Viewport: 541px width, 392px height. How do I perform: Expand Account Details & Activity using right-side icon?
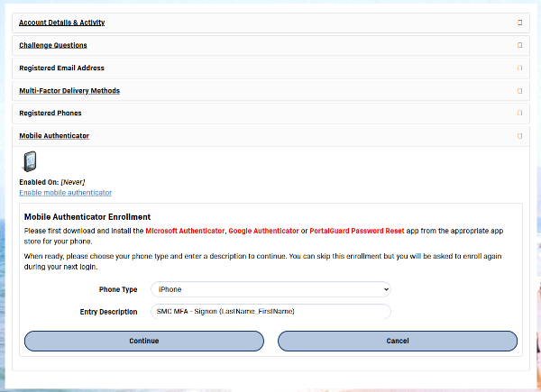point(519,22)
